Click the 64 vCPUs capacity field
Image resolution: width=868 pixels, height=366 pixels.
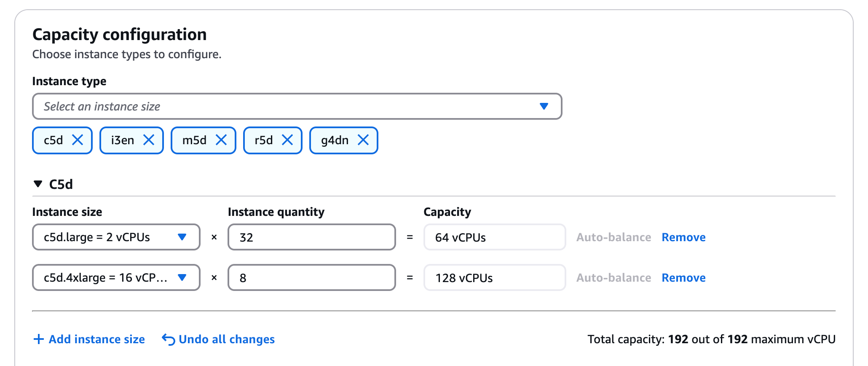(494, 237)
